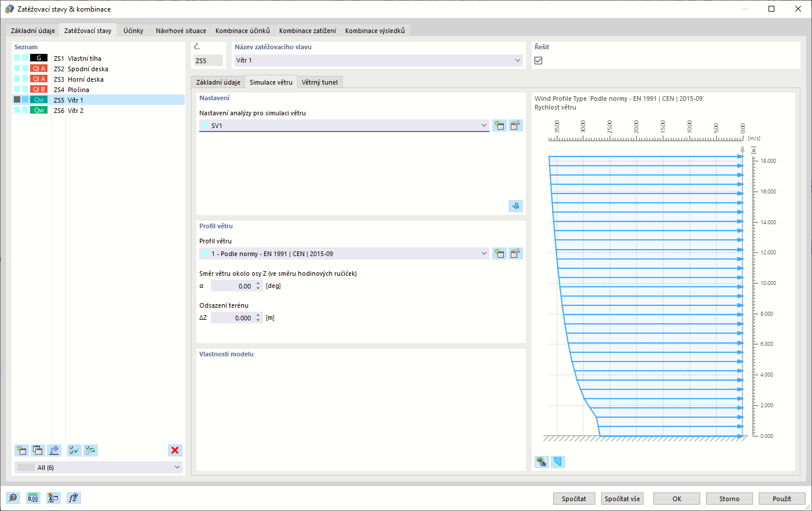Screen dimensions: 812x511
Task: Invert the load case selection
Action: click(90, 450)
